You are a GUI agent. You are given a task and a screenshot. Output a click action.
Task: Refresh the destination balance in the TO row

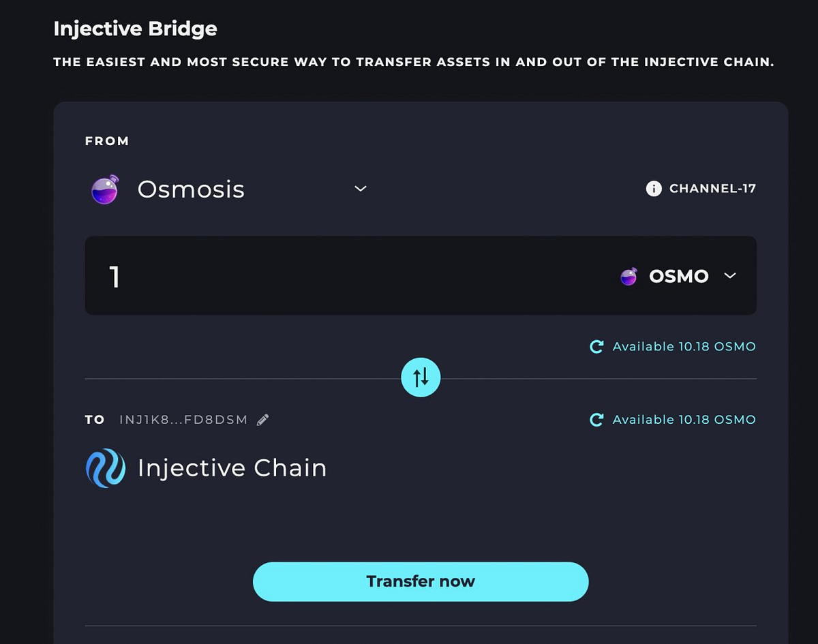pyautogui.click(x=596, y=420)
